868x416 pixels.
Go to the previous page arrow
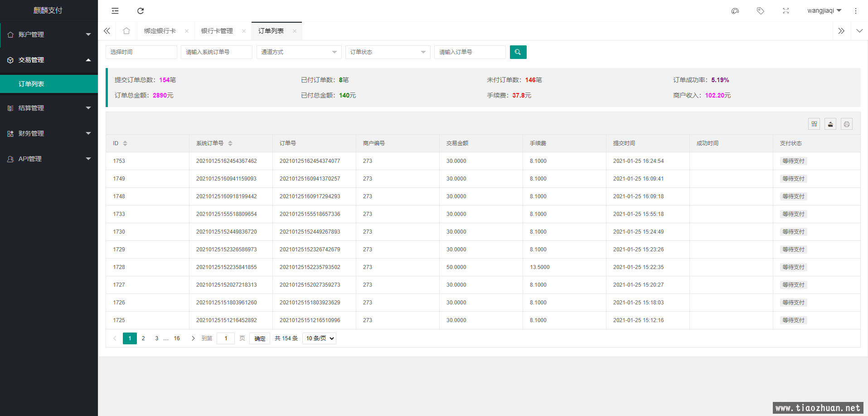pyautogui.click(x=115, y=338)
